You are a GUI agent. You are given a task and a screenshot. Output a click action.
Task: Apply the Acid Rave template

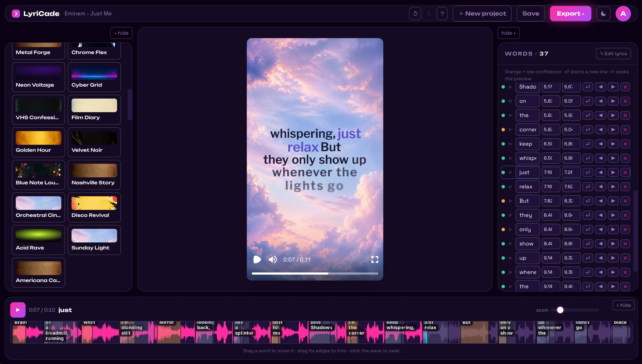(x=39, y=240)
